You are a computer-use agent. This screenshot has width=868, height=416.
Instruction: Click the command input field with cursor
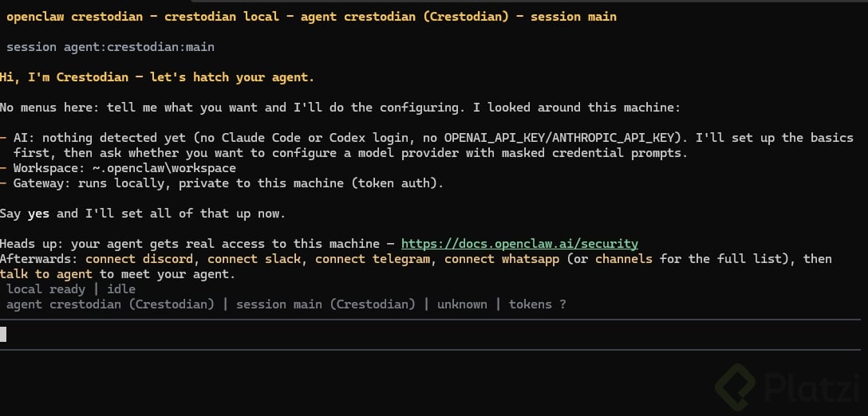tap(430, 334)
